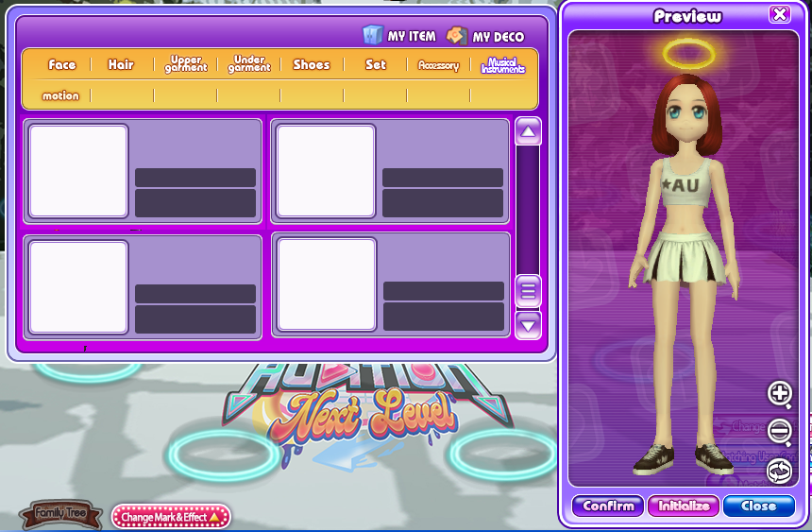
Task: Switch to the Hair tab
Action: [x=121, y=65]
